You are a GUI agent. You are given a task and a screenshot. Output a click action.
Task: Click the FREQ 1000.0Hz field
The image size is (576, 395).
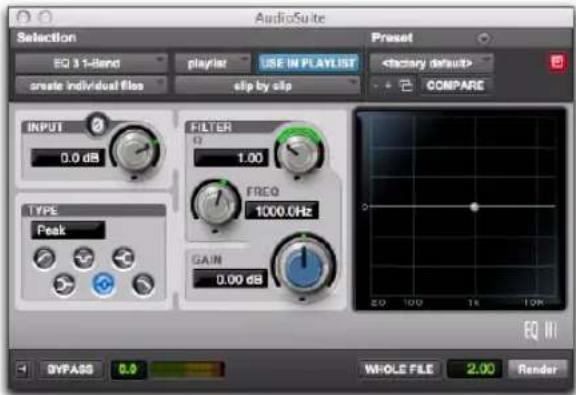click(282, 211)
